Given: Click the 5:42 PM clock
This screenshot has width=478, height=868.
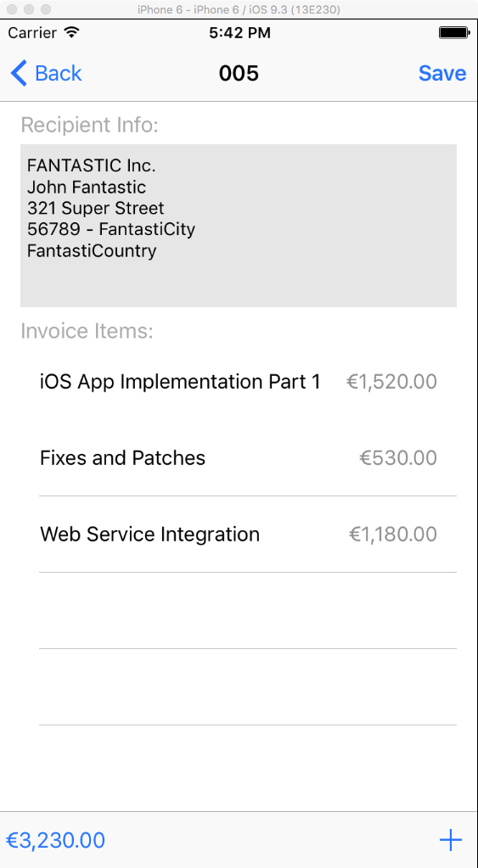Looking at the screenshot, I should tap(239, 32).
